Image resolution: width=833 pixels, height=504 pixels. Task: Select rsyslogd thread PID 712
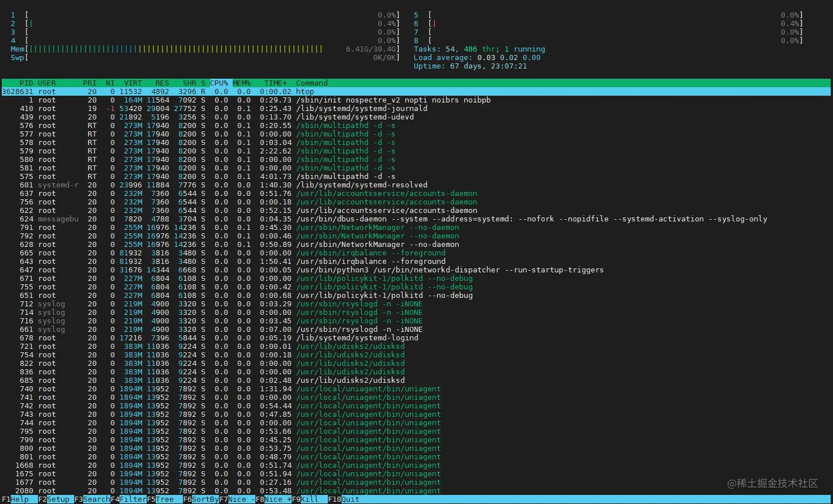click(x=416, y=304)
